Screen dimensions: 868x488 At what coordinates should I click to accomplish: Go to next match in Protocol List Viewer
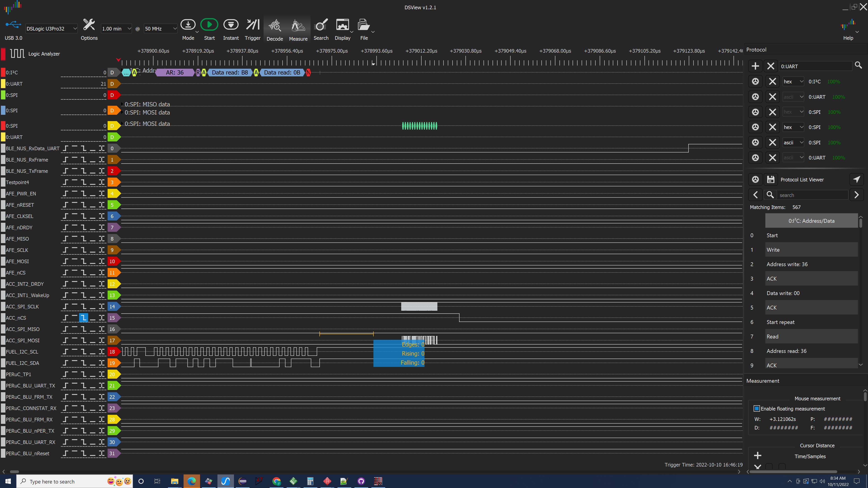[x=857, y=195]
